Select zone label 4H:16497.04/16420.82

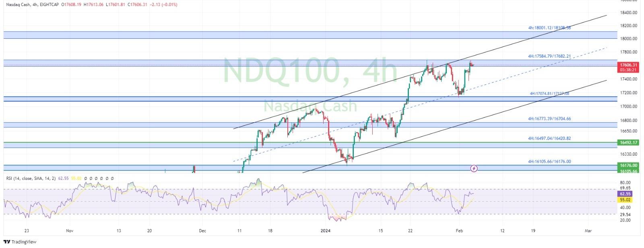click(549, 138)
